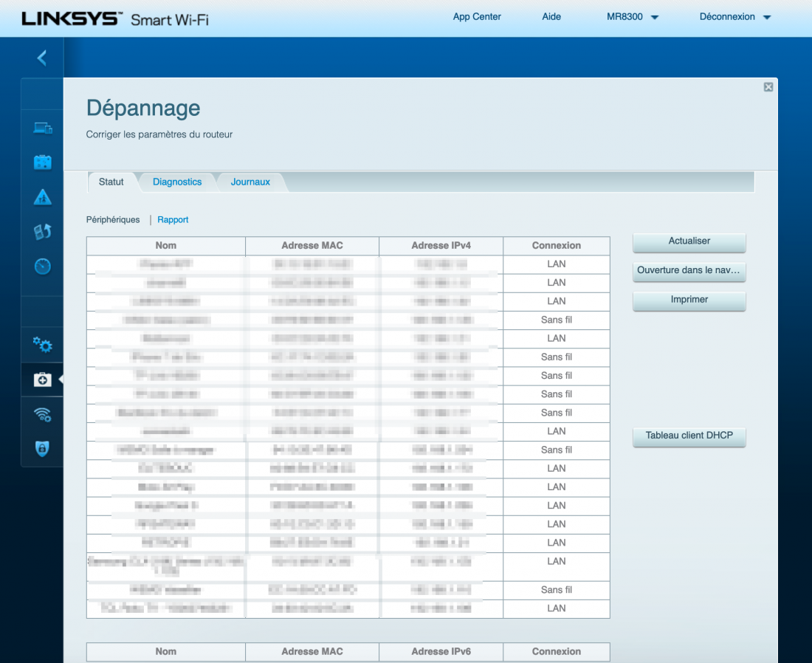Switch to the Journaux tab

pyautogui.click(x=250, y=182)
